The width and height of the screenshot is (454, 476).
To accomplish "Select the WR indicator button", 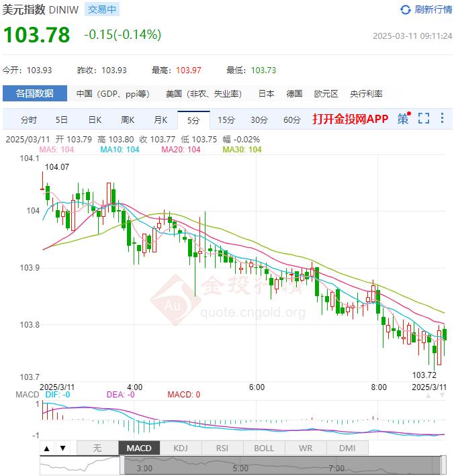I will (306, 448).
